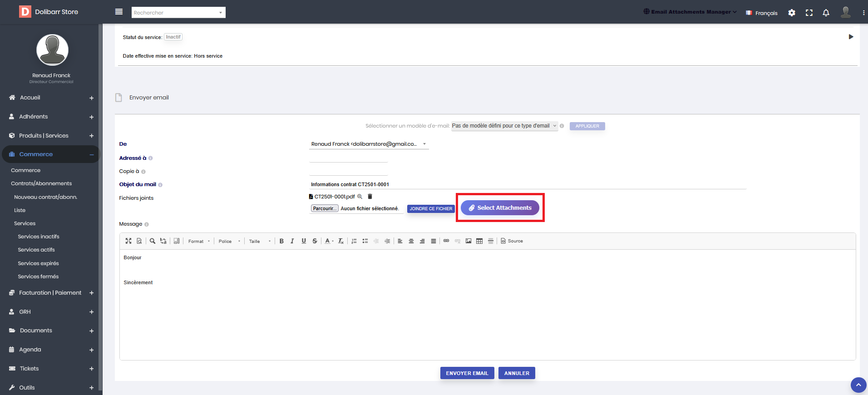The width and height of the screenshot is (868, 395).
Task: Open the text color picker
Action: coord(329,241)
